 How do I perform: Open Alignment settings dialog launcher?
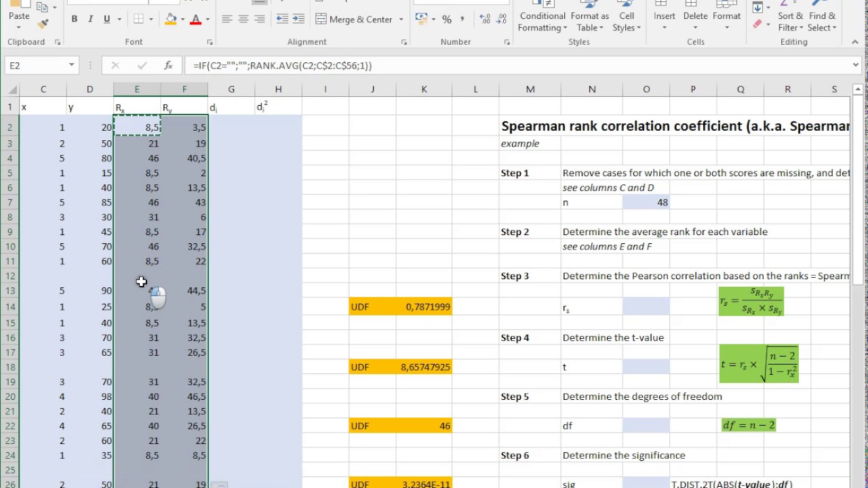click(x=404, y=42)
